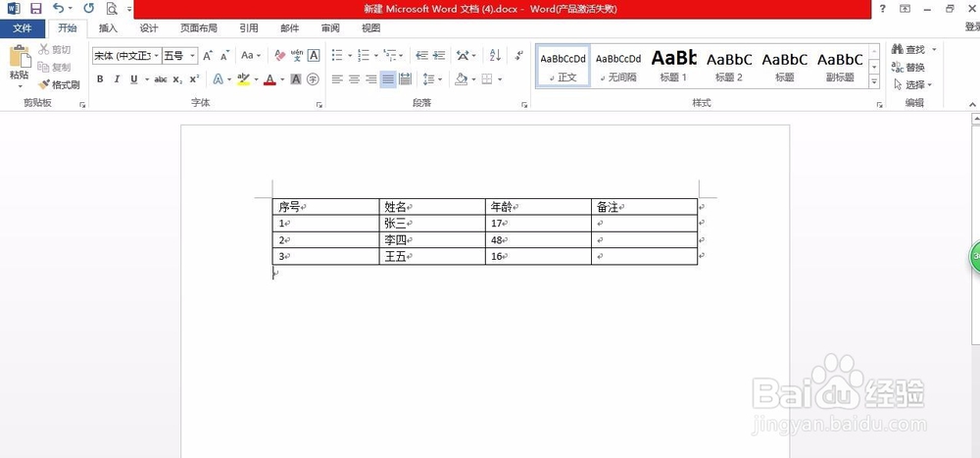
Task: Toggle Italic formatting
Action: point(117,79)
